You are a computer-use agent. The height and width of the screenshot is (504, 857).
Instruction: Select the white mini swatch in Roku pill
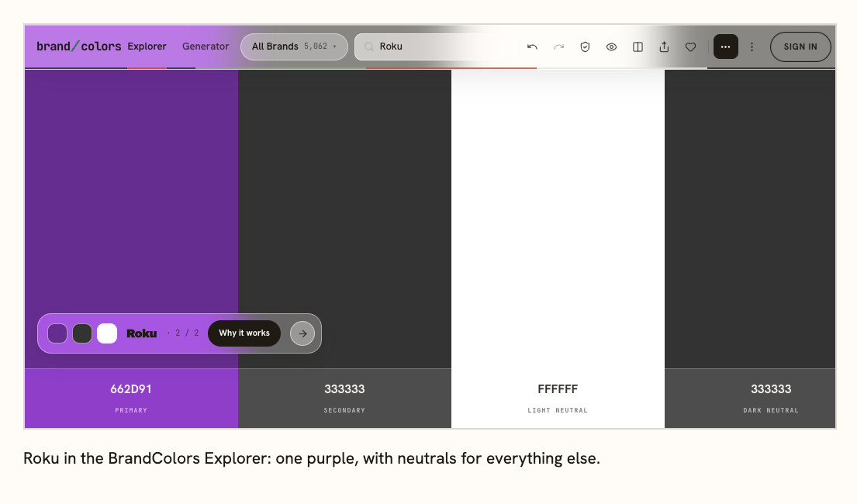(x=107, y=333)
